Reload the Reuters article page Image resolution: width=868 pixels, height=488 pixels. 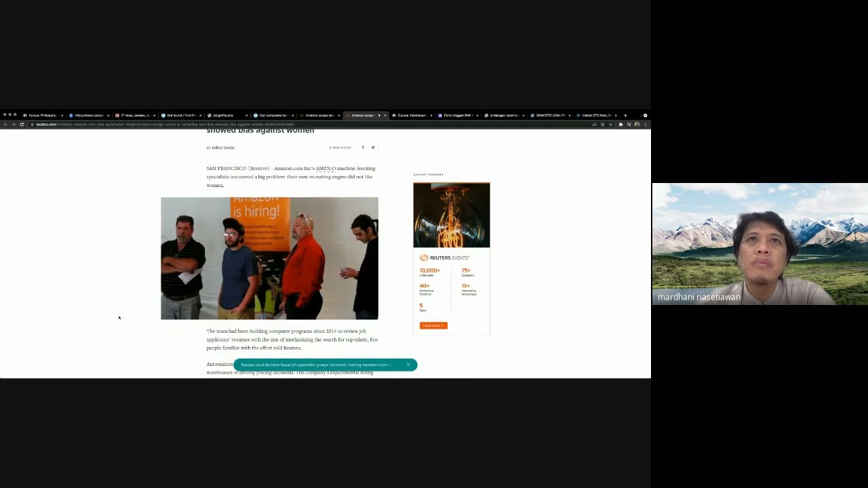click(22, 124)
